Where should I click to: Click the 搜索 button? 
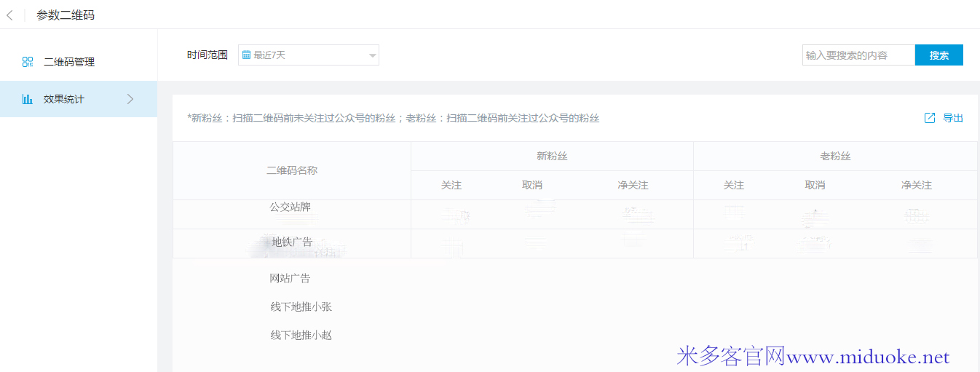(938, 55)
